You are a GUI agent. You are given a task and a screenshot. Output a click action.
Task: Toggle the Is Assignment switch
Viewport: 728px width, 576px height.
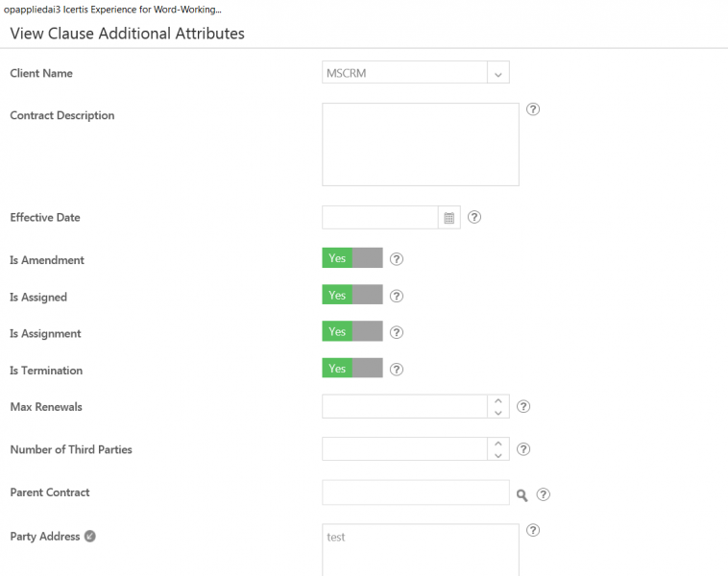pos(352,332)
